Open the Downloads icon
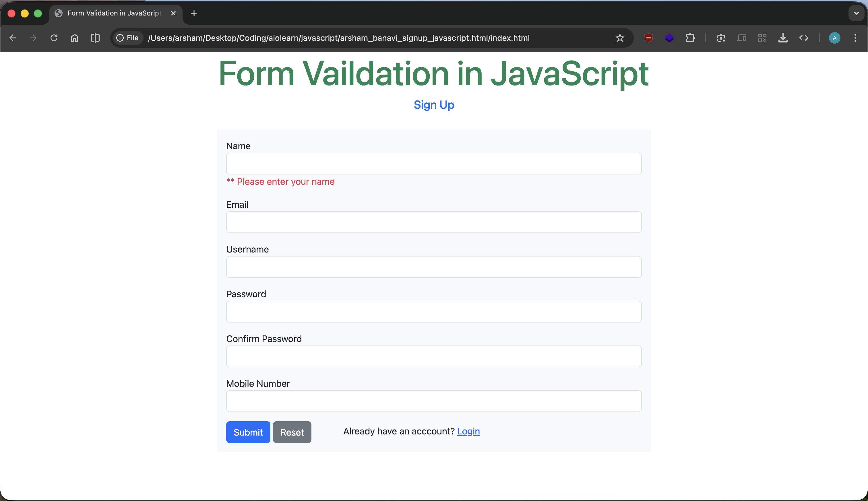Viewport: 868px width, 501px height. pyautogui.click(x=783, y=38)
